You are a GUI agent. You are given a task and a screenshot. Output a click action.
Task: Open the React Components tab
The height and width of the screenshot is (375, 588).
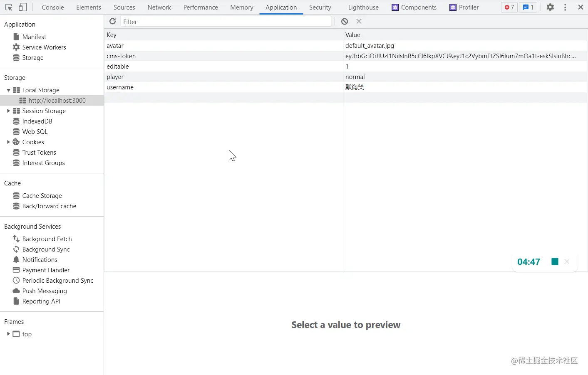point(414,7)
